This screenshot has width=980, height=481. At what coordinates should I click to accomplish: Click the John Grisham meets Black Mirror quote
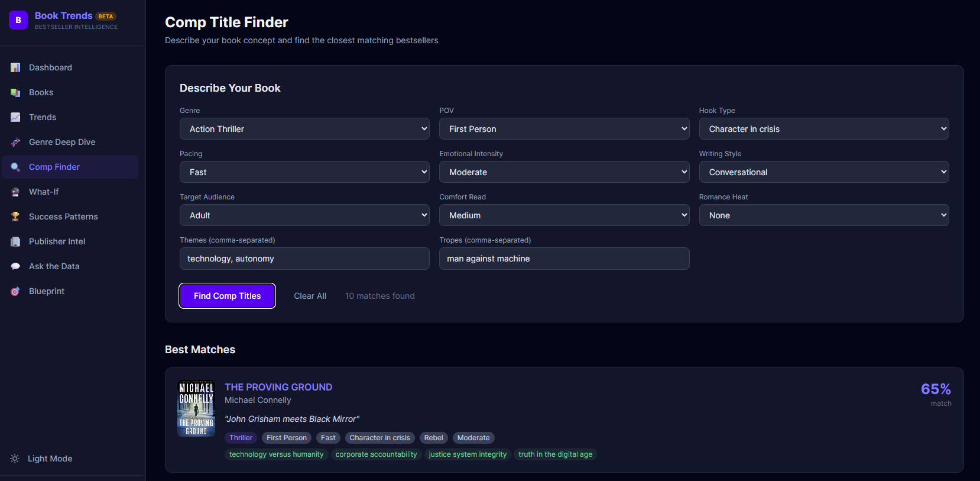pos(292,419)
